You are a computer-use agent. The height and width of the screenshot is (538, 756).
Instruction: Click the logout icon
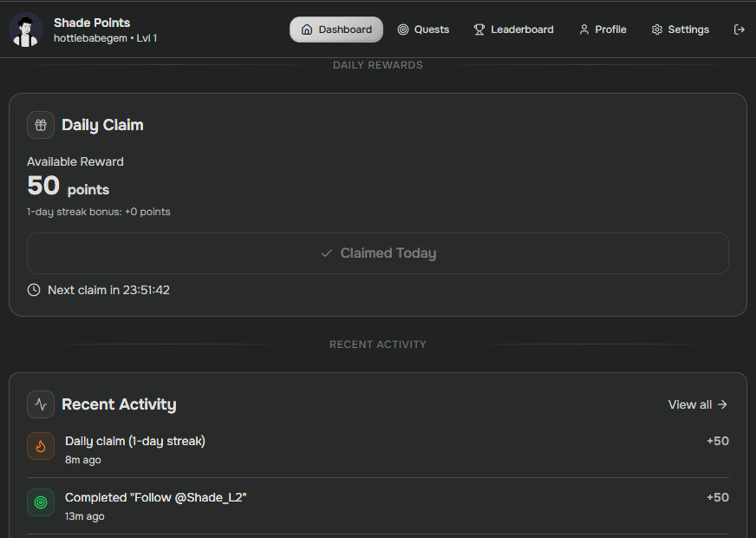coord(740,30)
